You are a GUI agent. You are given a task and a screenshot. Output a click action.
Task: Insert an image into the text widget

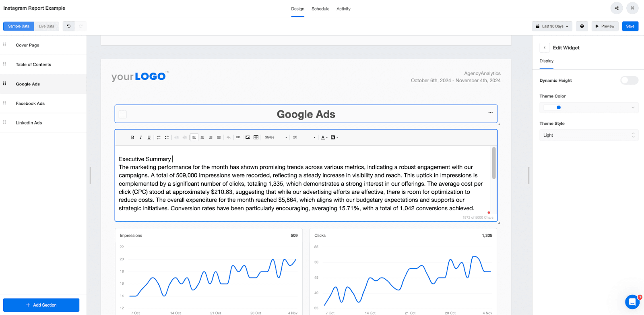[248, 137]
